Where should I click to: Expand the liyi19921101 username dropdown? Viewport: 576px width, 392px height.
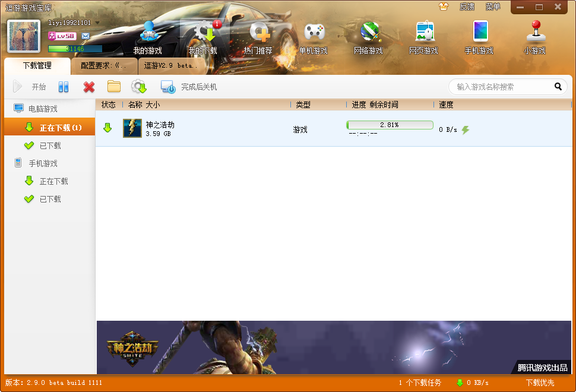(x=98, y=23)
